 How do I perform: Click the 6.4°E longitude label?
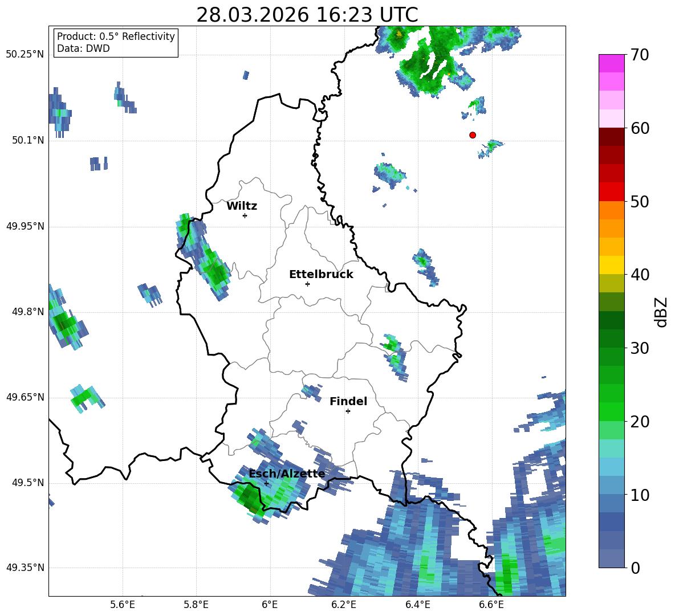click(417, 605)
